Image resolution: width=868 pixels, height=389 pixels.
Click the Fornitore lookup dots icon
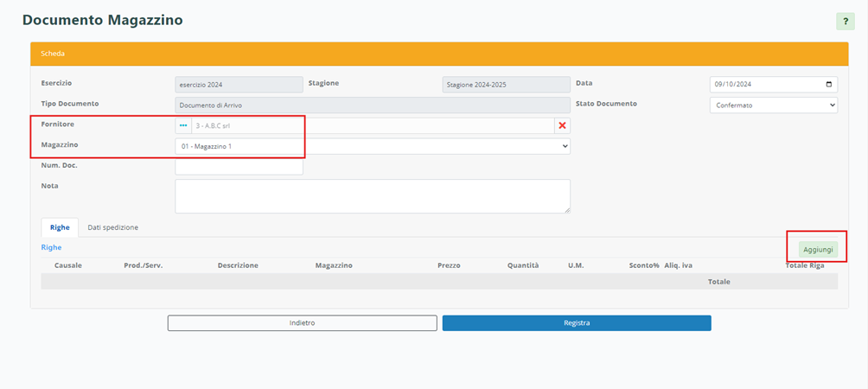182,125
